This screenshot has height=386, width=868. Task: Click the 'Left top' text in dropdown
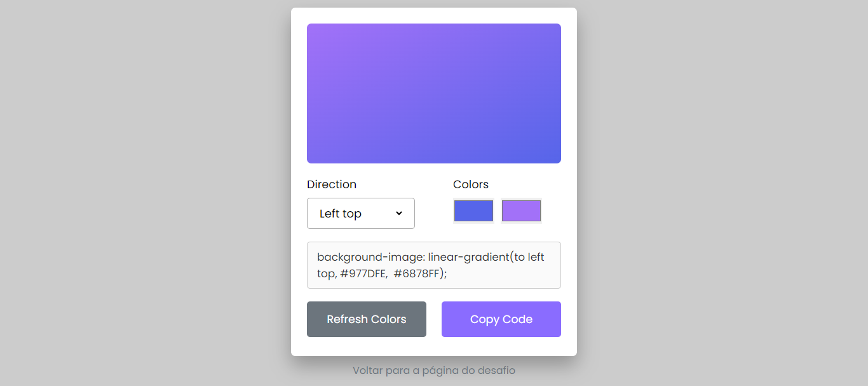[x=341, y=214]
